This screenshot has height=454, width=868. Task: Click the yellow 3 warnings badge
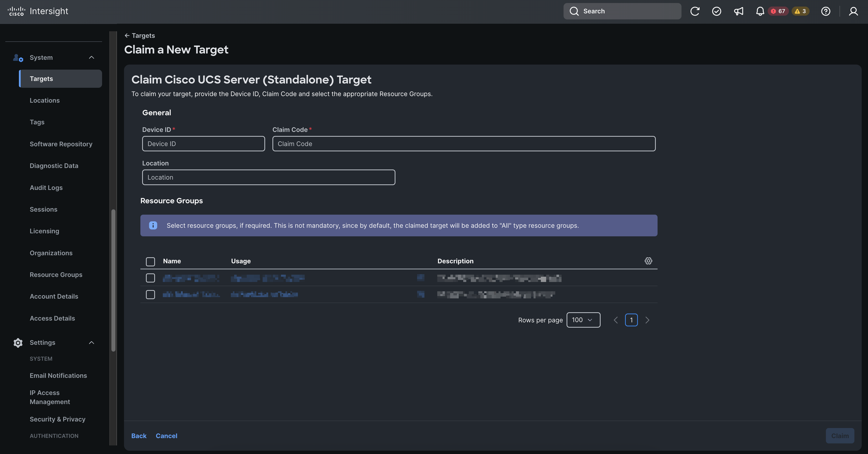[x=800, y=11]
